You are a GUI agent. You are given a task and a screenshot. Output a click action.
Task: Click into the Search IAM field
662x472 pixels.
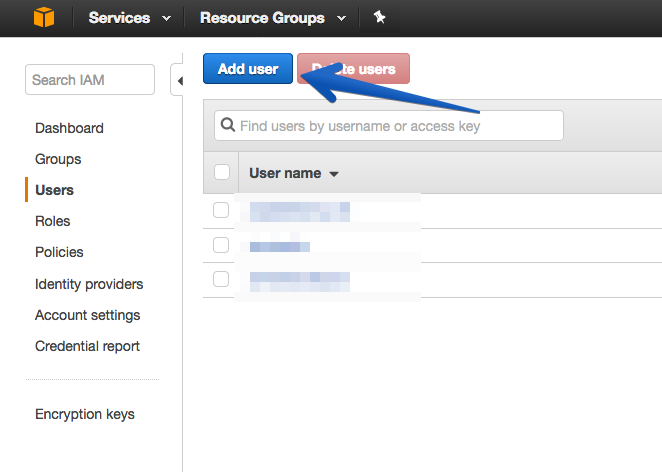pos(90,79)
